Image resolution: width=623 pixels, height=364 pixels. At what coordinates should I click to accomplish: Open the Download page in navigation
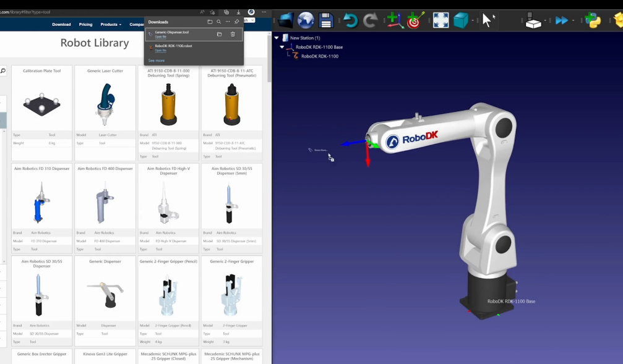pyautogui.click(x=61, y=24)
